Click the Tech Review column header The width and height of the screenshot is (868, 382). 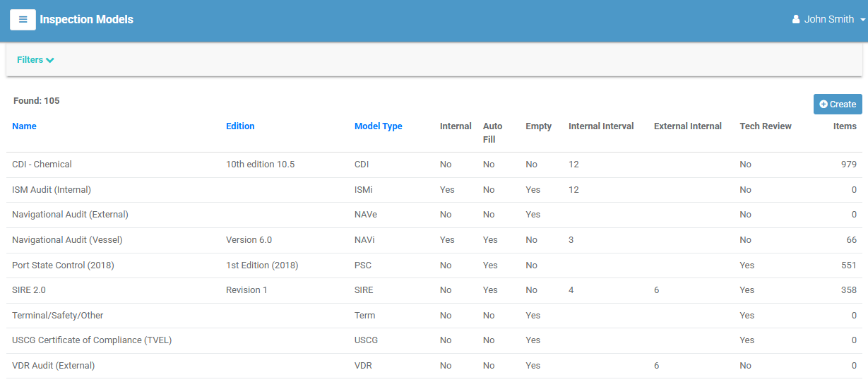(766, 126)
